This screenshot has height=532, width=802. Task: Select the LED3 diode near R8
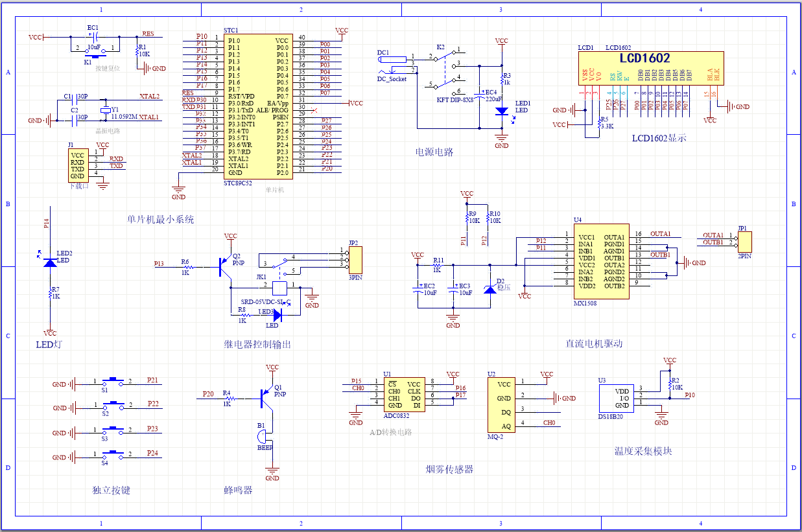277,316
